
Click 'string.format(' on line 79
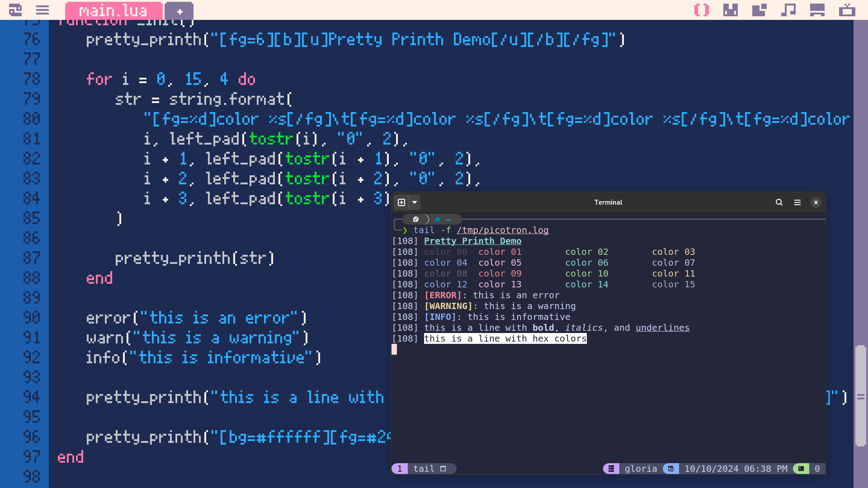pos(231,99)
